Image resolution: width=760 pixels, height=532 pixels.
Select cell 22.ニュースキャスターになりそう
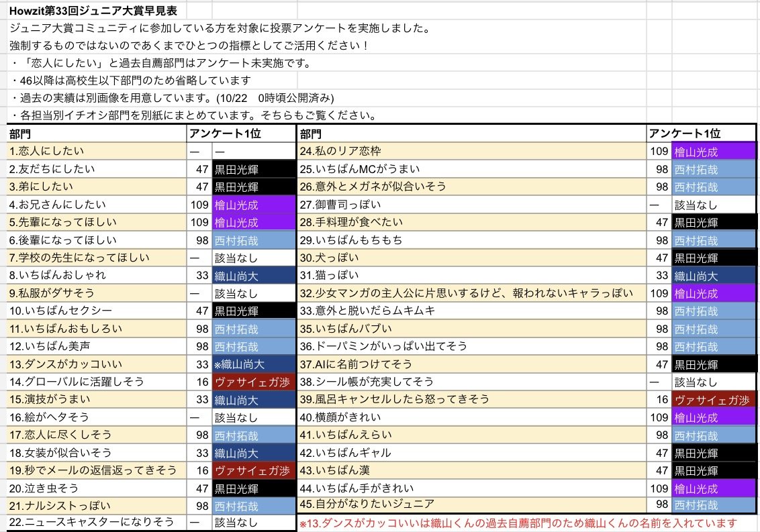pos(97,523)
